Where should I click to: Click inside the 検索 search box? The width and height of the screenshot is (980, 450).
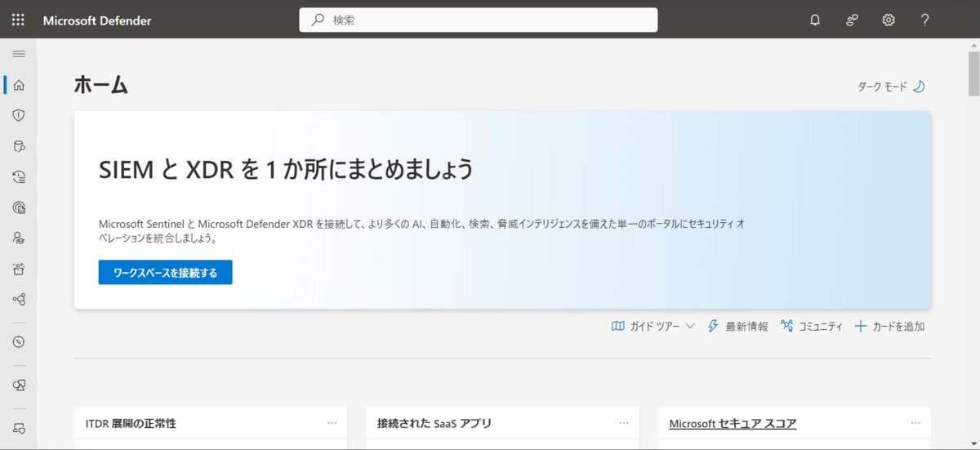tap(479, 20)
